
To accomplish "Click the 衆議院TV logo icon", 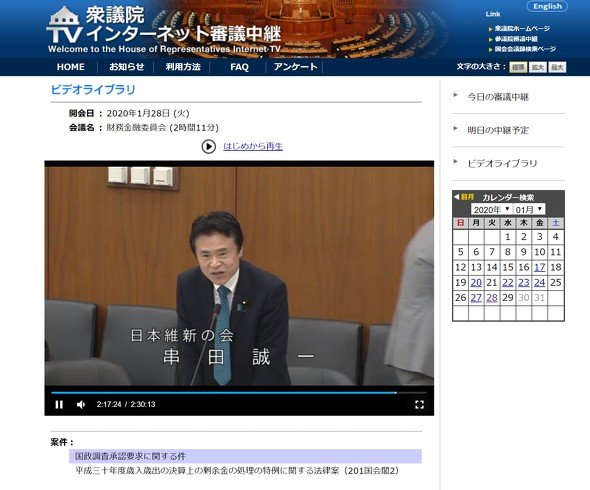I will [x=64, y=25].
